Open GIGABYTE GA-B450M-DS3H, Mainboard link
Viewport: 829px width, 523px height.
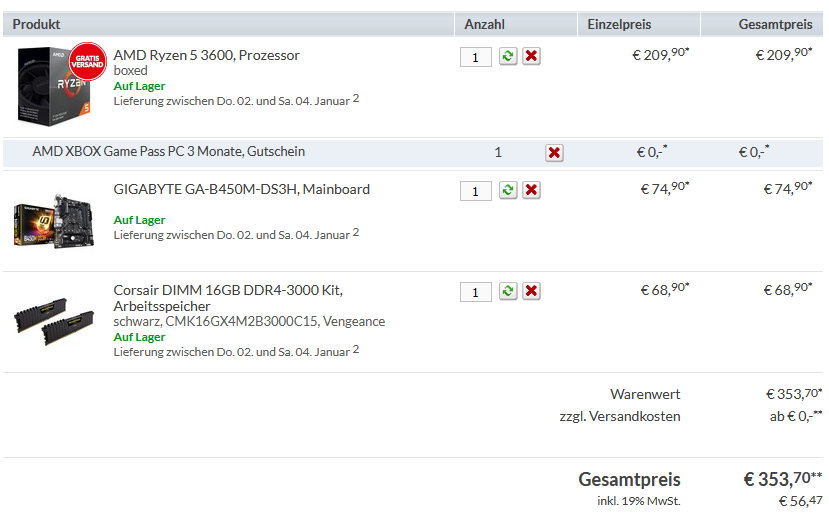click(242, 189)
